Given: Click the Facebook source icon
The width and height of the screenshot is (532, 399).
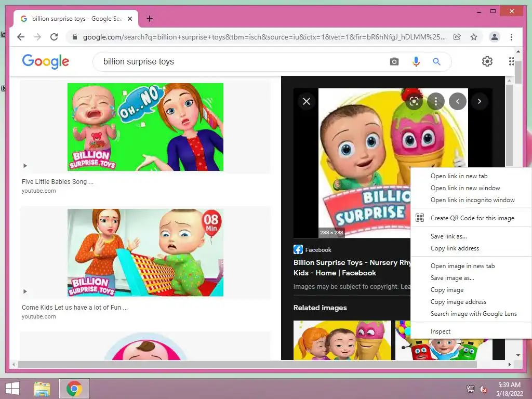Looking at the screenshot, I should click(298, 250).
